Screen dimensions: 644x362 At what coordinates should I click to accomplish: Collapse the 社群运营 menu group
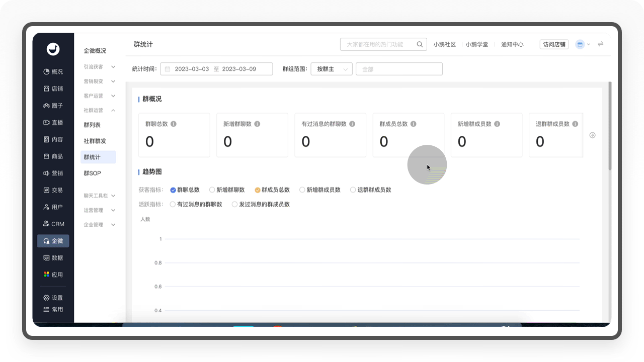point(100,110)
